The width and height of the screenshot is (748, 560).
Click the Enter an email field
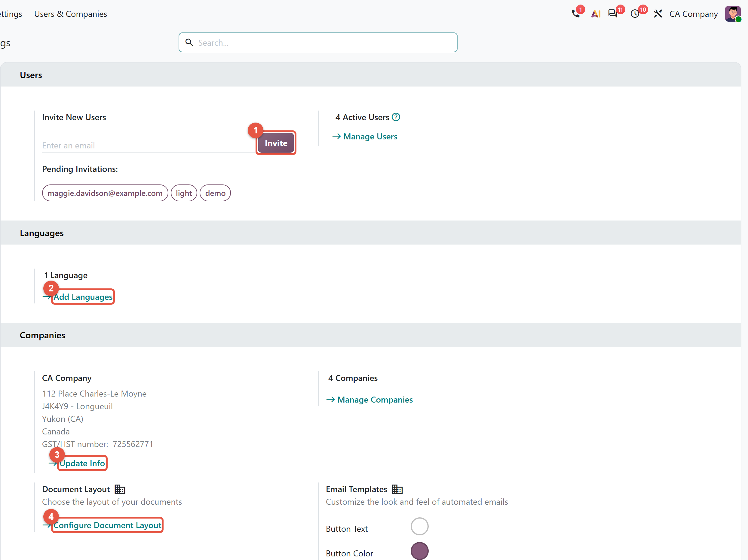coord(149,145)
